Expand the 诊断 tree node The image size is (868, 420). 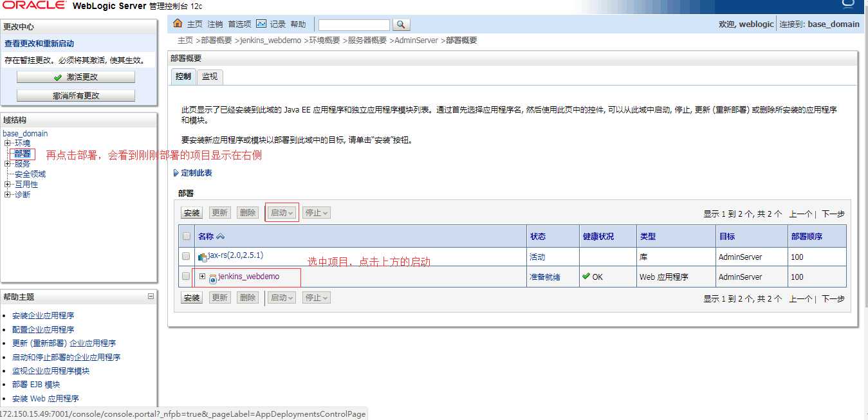click(7, 194)
